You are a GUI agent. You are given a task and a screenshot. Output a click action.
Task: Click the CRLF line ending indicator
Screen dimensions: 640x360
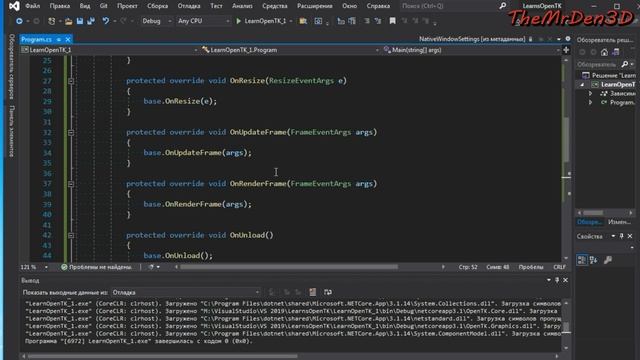[559, 267]
